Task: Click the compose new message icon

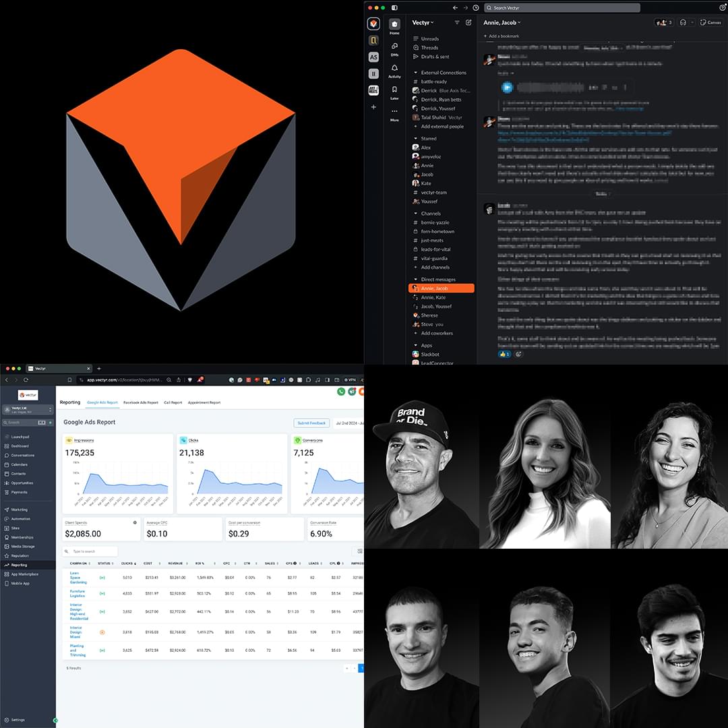Action: coord(468,22)
